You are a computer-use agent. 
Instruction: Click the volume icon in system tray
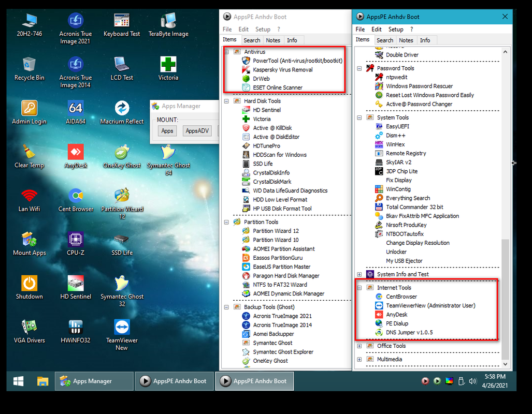pos(472,381)
